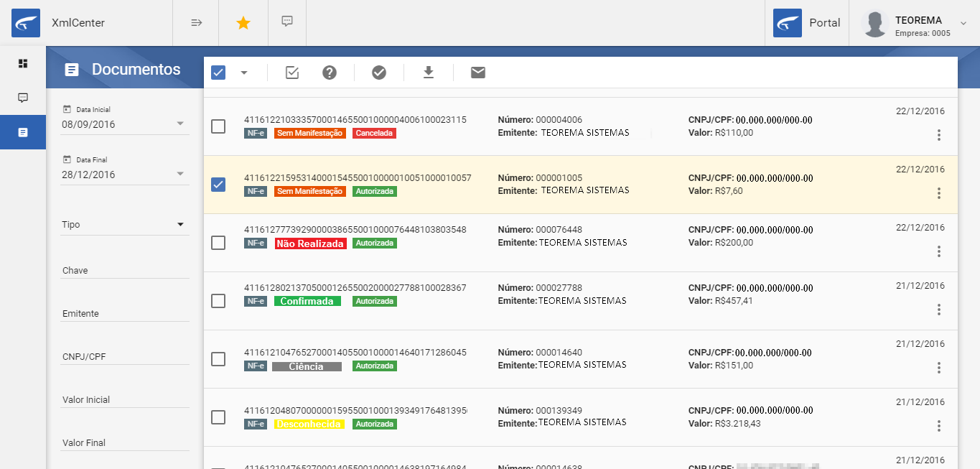Uncheck the box for document 000001005
Viewport: 980px width, 469px height.
(218, 185)
